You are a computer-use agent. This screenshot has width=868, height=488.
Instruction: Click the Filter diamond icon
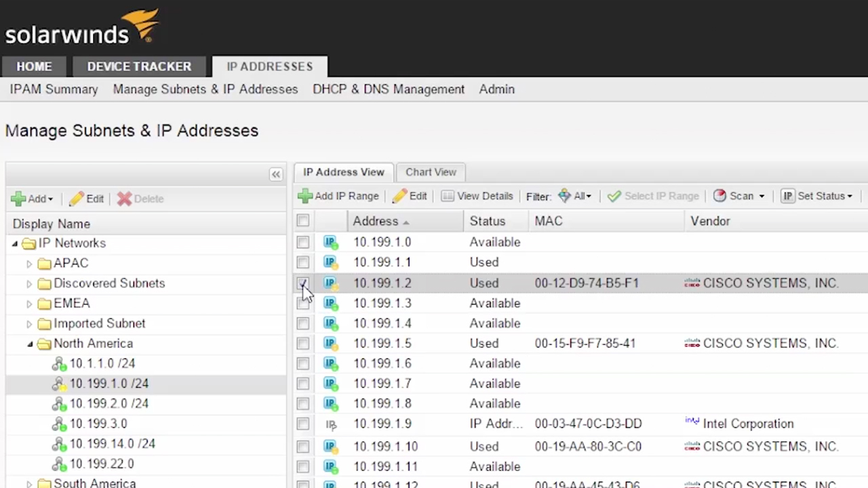click(x=564, y=196)
